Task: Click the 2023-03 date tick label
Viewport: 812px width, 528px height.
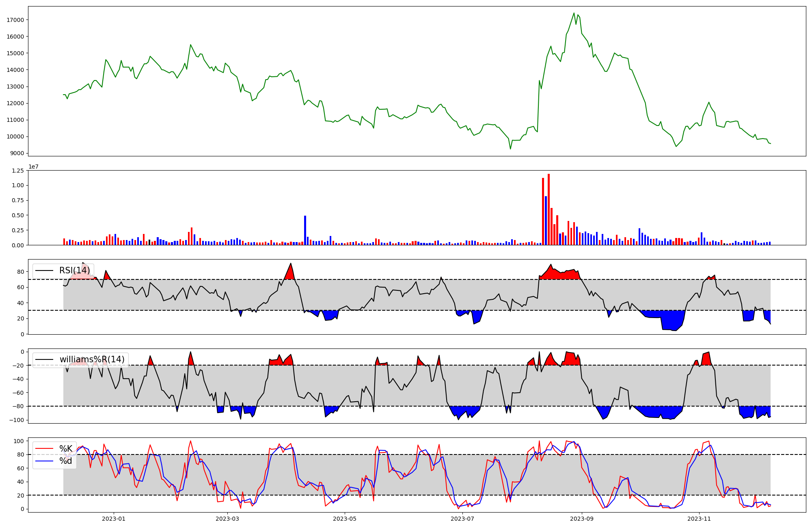Action: click(x=227, y=519)
